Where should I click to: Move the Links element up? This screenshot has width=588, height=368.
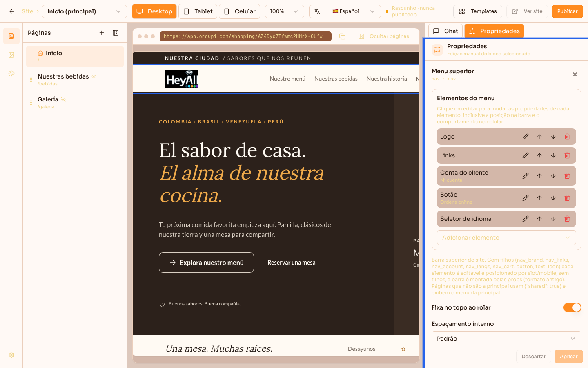(539, 155)
